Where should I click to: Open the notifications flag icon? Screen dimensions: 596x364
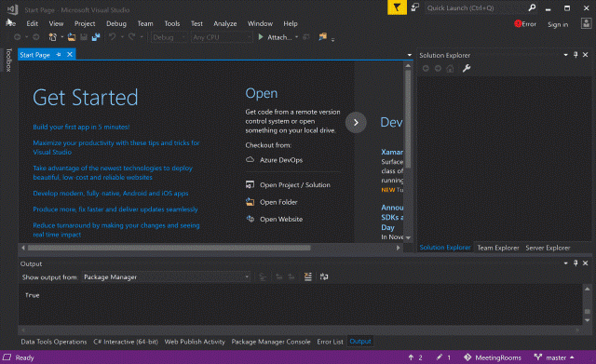[397, 7]
